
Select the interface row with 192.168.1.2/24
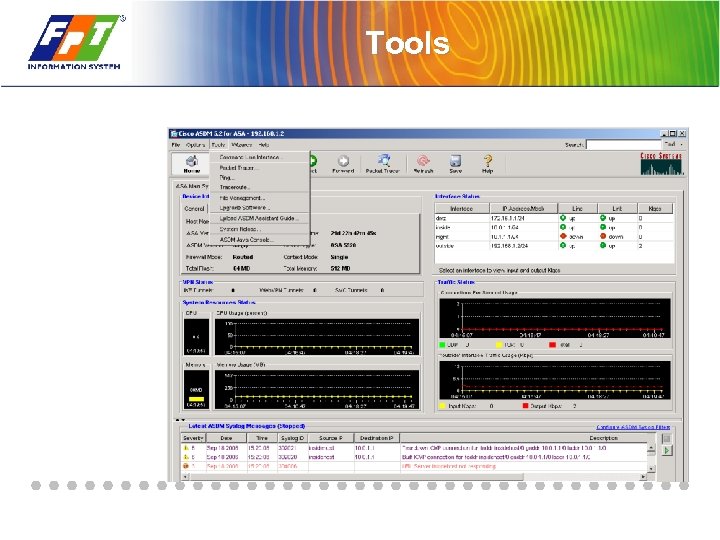click(554, 246)
